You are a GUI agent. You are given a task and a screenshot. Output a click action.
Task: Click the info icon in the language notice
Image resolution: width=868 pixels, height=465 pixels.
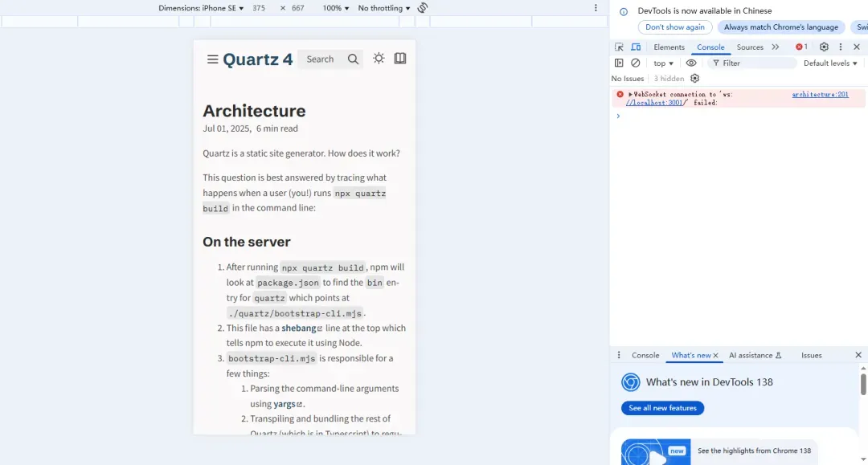pos(624,11)
